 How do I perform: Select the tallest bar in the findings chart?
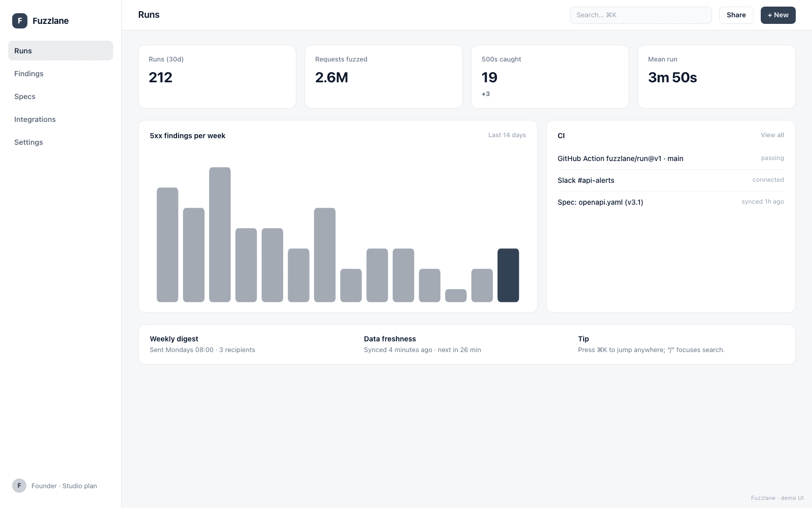coord(220,235)
